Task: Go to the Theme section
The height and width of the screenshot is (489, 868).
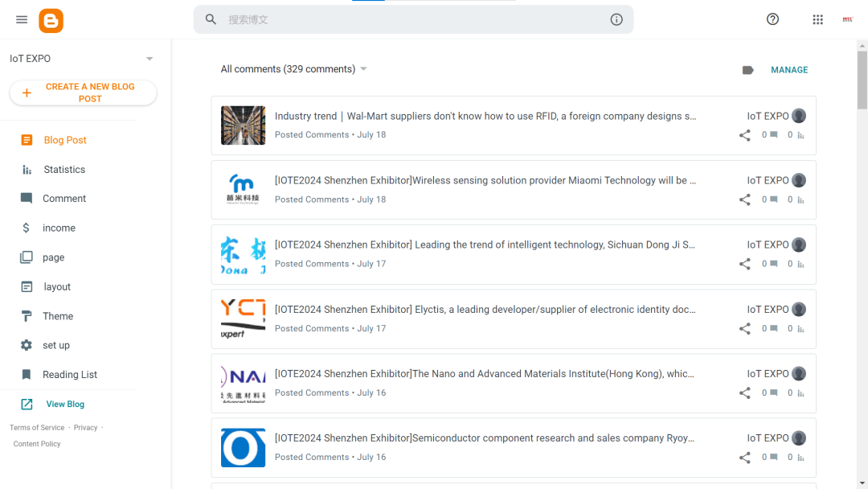Action: click(x=58, y=316)
